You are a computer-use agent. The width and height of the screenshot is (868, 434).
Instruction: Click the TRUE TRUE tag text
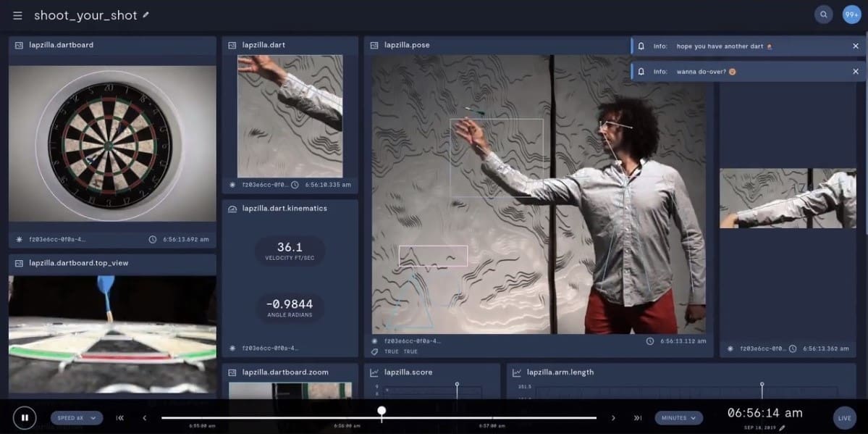point(401,352)
